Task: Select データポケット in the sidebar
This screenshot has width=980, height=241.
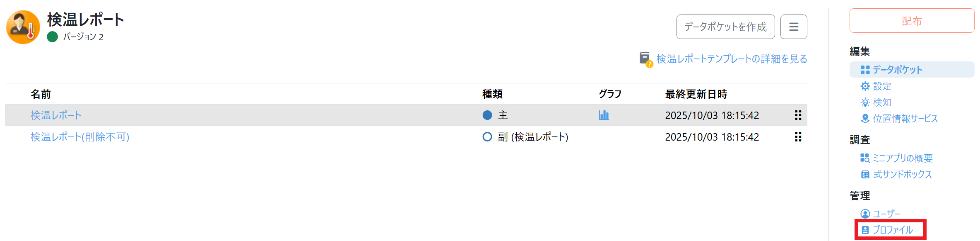Action: [x=897, y=70]
